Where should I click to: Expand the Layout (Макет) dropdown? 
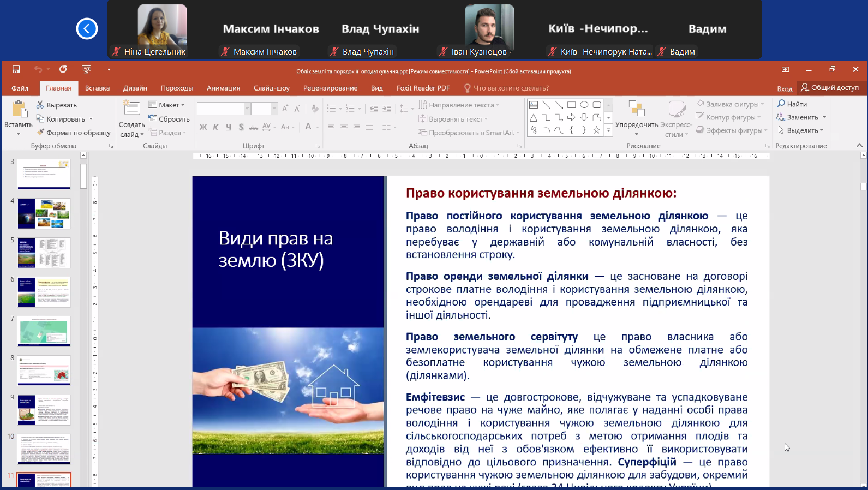click(183, 105)
